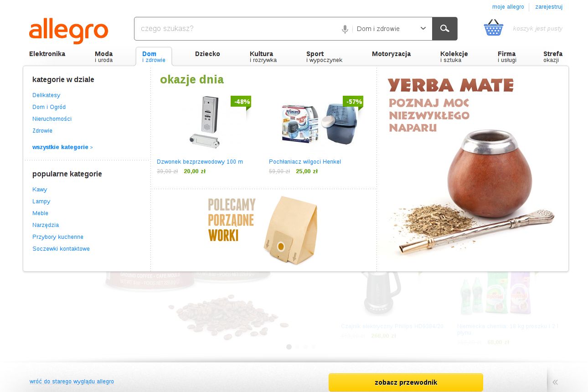
Task: Activate the microphone voice search icon
Action: click(345, 29)
